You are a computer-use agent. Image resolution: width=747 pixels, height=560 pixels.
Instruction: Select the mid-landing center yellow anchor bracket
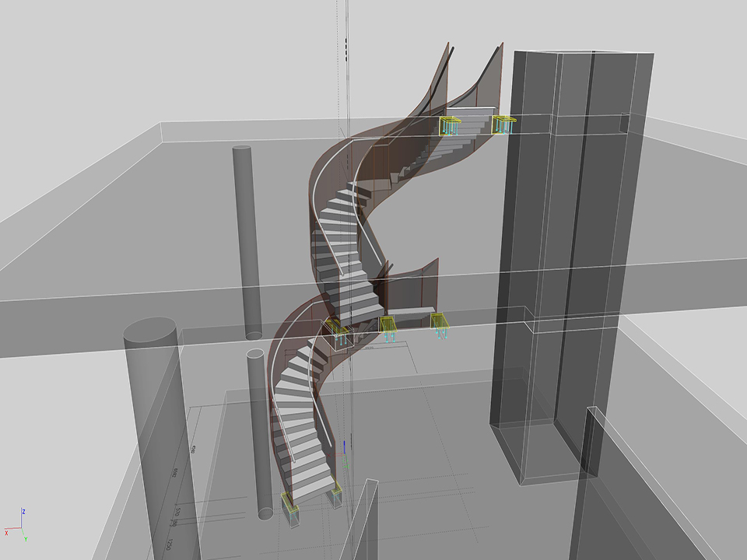(388, 325)
